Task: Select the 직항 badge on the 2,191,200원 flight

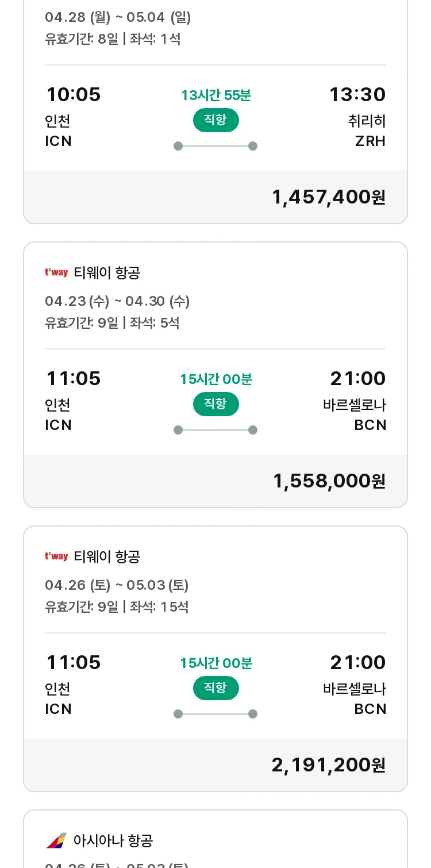Action: click(215, 688)
